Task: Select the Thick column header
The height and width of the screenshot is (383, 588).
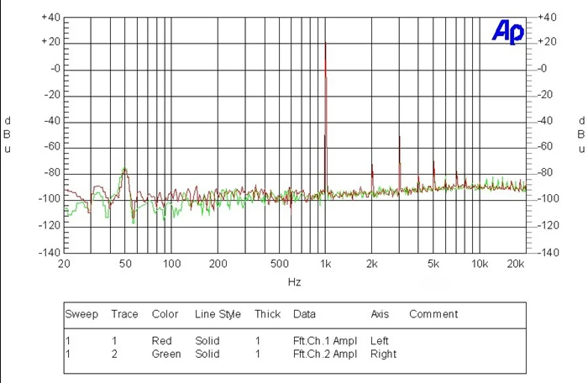Action: coord(267,314)
